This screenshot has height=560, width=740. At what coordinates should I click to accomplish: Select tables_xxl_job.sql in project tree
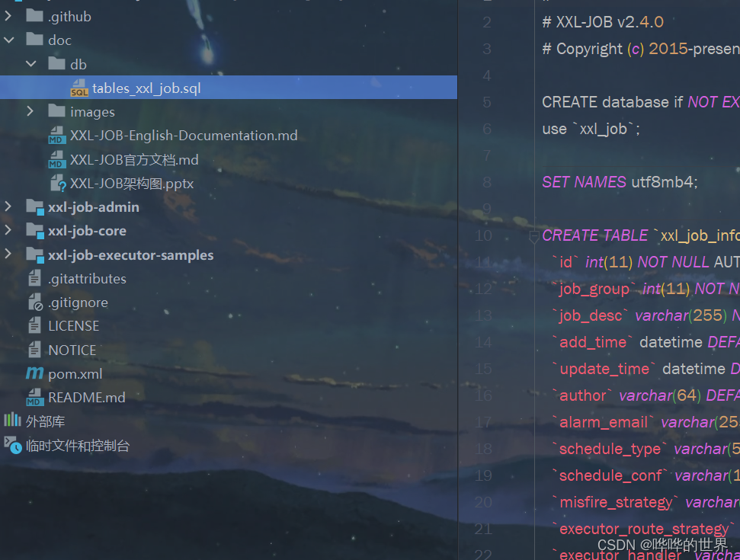229,88
